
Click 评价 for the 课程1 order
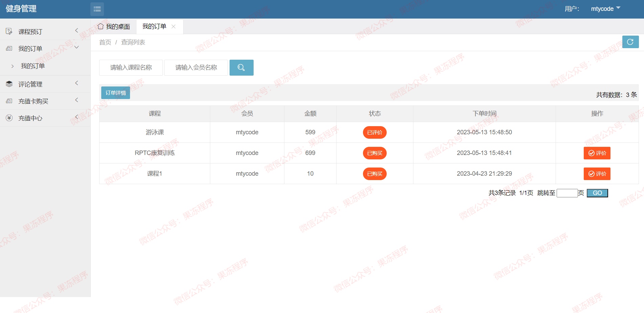[x=597, y=174]
